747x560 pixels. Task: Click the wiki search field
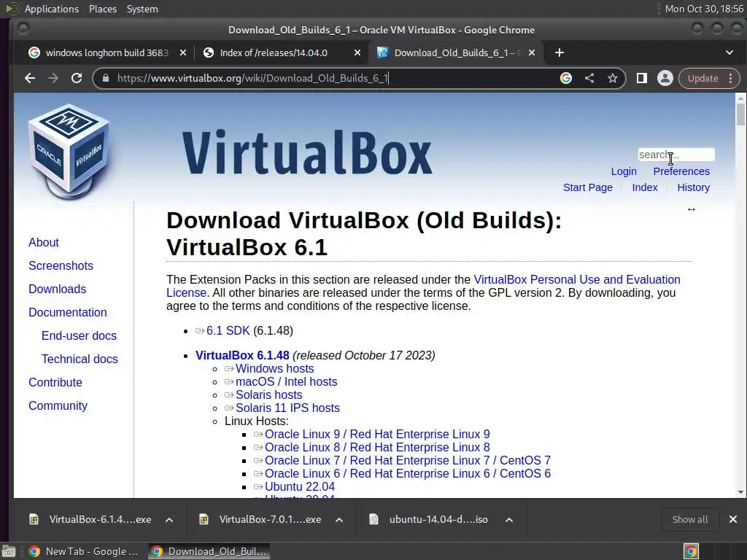676,155
